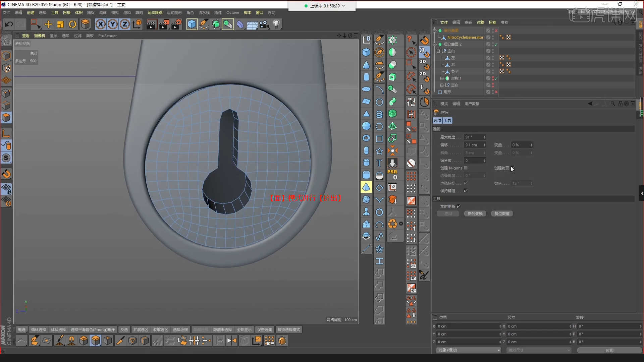This screenshot has height=362, width=644.
Task: Step the 细分数 value spinner
Action: [x=484, y=161]
